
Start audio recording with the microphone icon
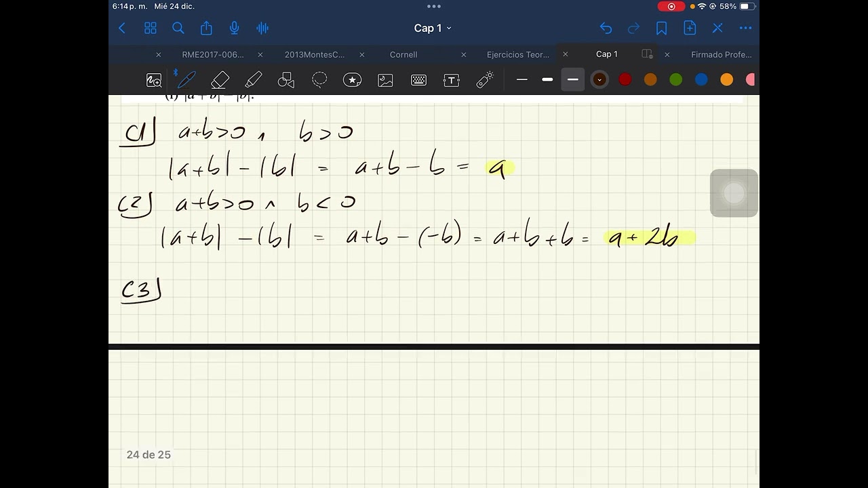pyautogui.click(x=235, y=28)
